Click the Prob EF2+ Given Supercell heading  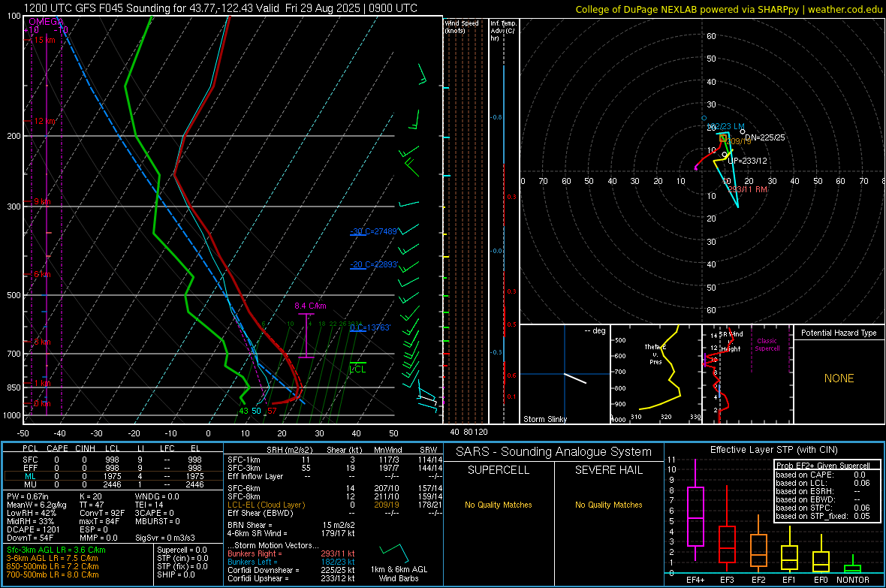click(823, 466)
